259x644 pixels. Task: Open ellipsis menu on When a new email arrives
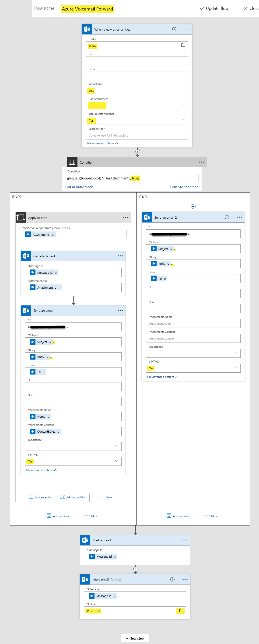[187, 29]
